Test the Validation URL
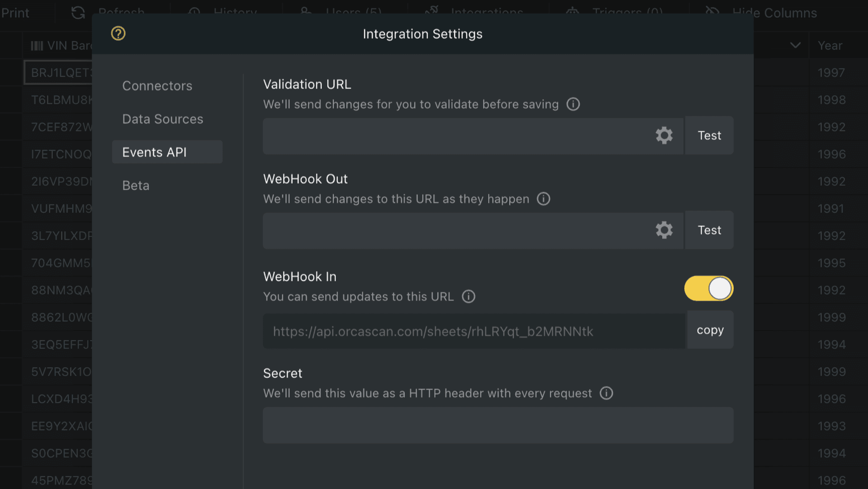Screen dimensions: 868x489 click(x=709, y=135)
